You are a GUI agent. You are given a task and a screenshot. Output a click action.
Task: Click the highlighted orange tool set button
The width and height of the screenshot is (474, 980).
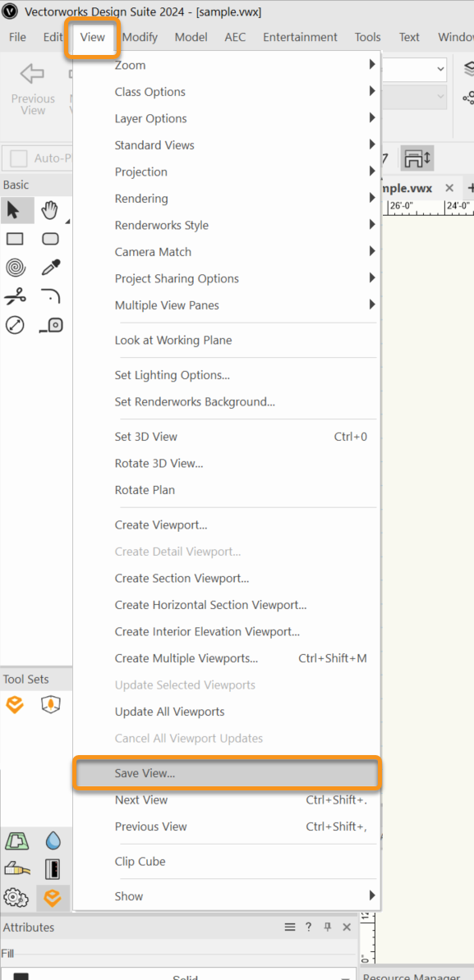tap(53, 898)
